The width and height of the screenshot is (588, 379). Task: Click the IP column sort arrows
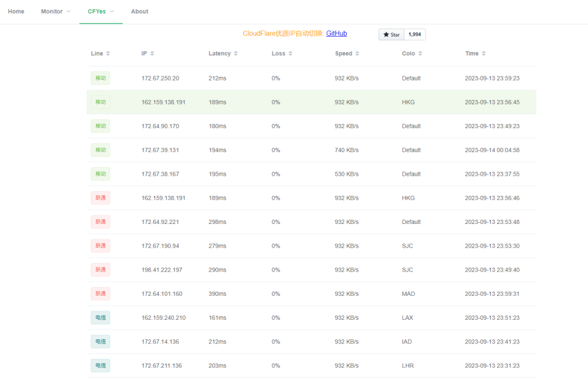click(x=152, y=53)
